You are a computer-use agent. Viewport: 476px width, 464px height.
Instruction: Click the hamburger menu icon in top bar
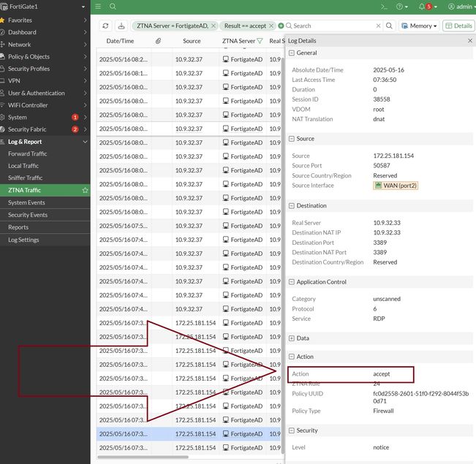click(x=98, y=7)
